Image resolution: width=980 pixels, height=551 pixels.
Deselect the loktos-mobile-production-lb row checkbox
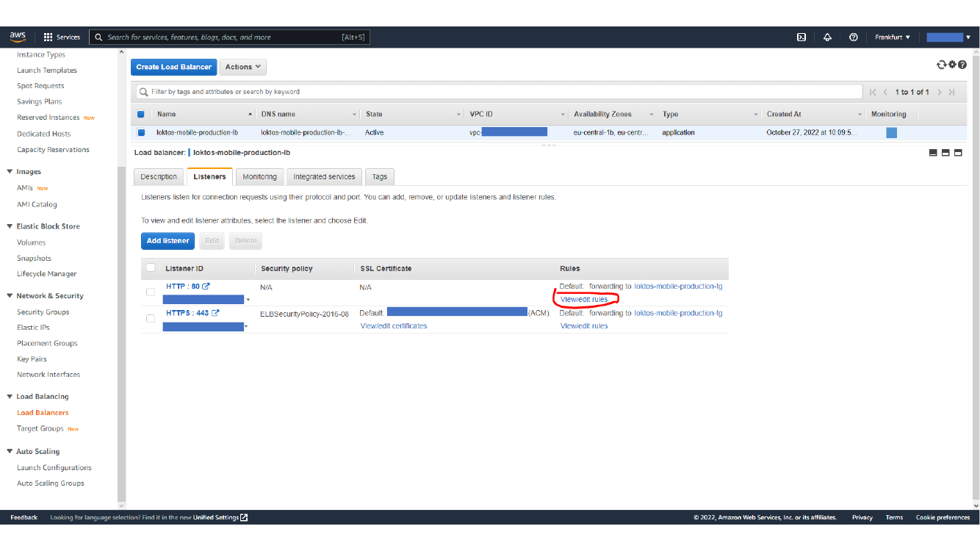coord(141,133)
